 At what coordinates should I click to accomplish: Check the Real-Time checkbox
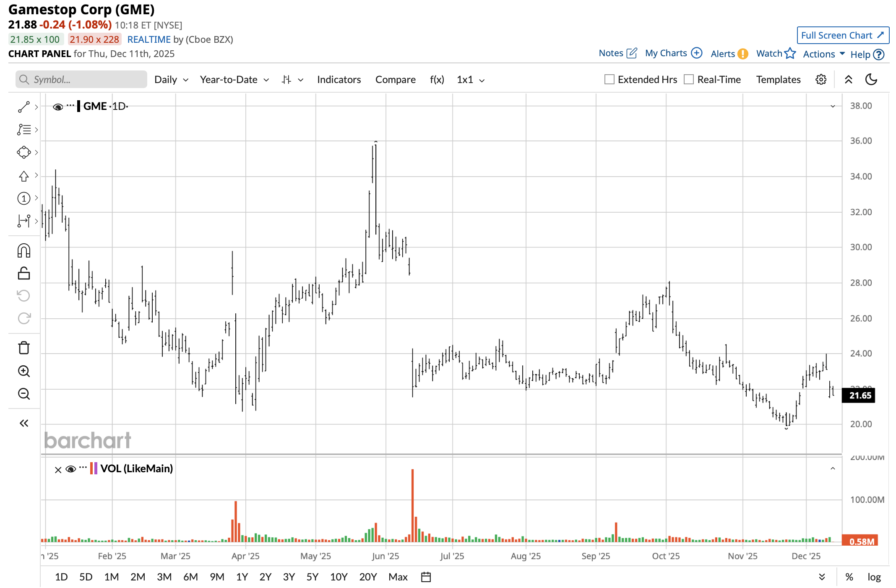[689, 80]
